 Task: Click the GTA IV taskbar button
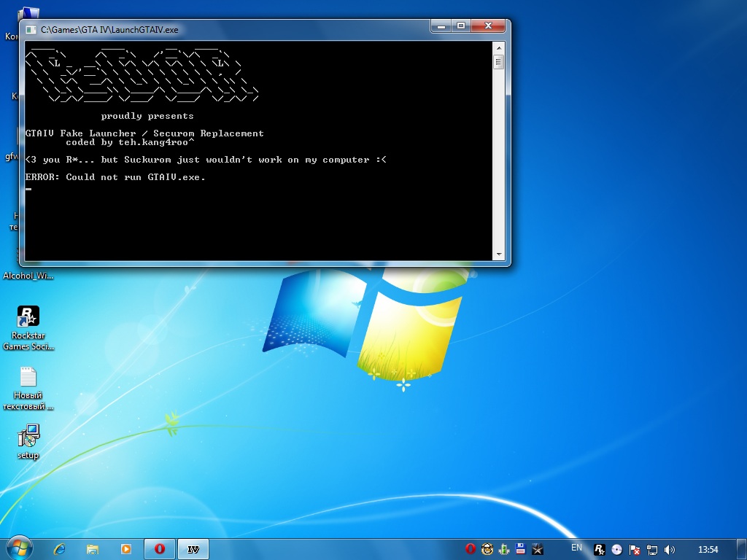193,549
